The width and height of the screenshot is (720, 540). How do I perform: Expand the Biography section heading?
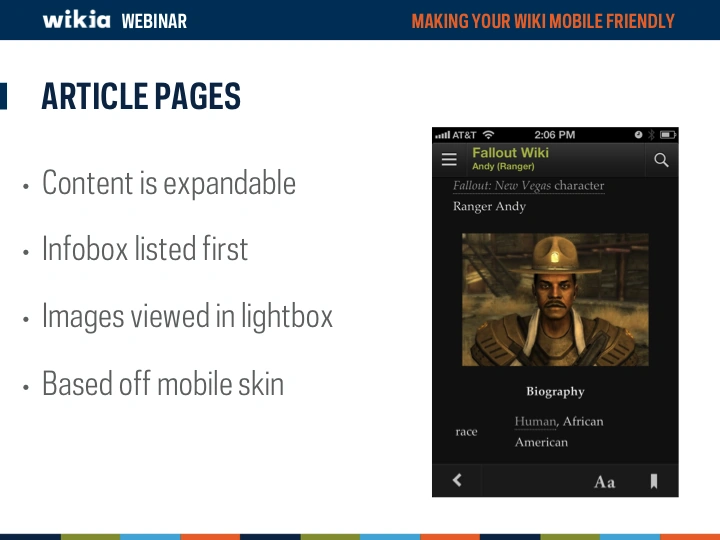[x=555, y=392]
